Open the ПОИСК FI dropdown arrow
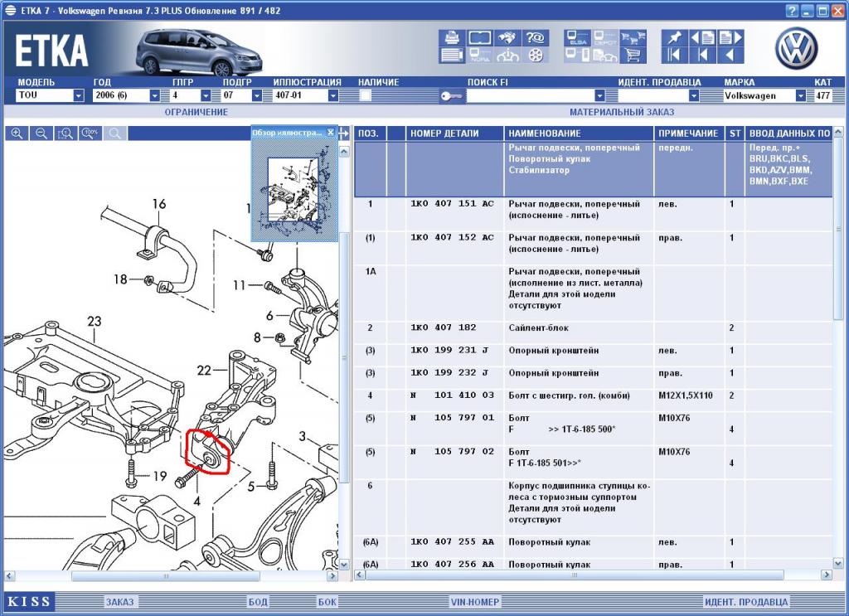The height and width of the screenshot is (616, 849). [x=599, y=95]
